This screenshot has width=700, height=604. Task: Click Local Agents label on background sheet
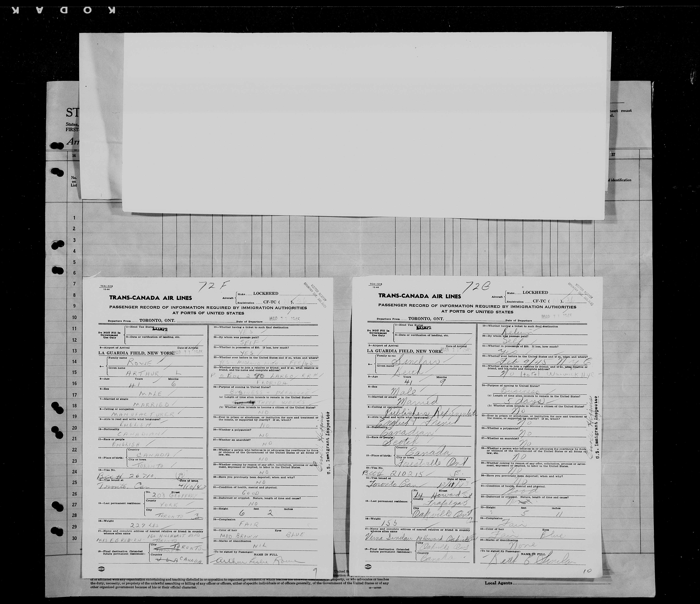[x=498, y=583]
